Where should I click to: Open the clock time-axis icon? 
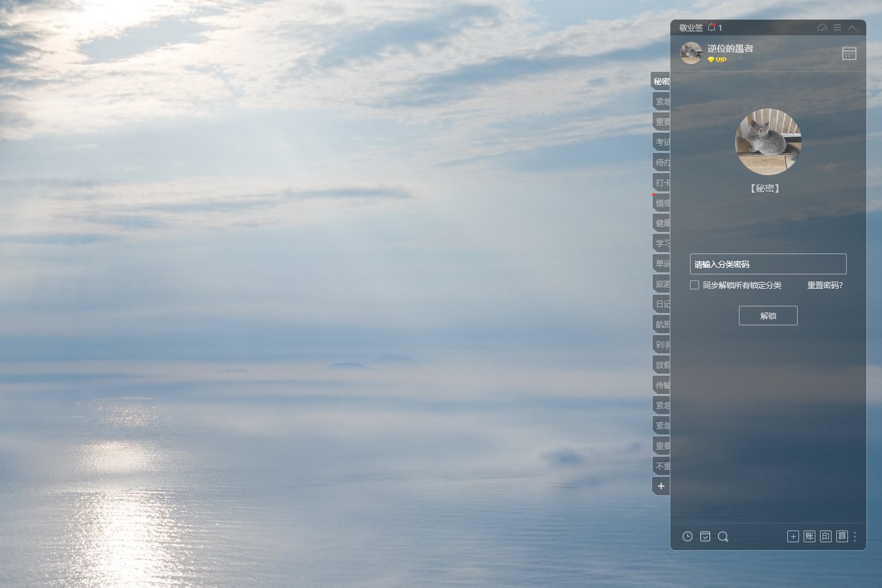click(x=687, y=536)
